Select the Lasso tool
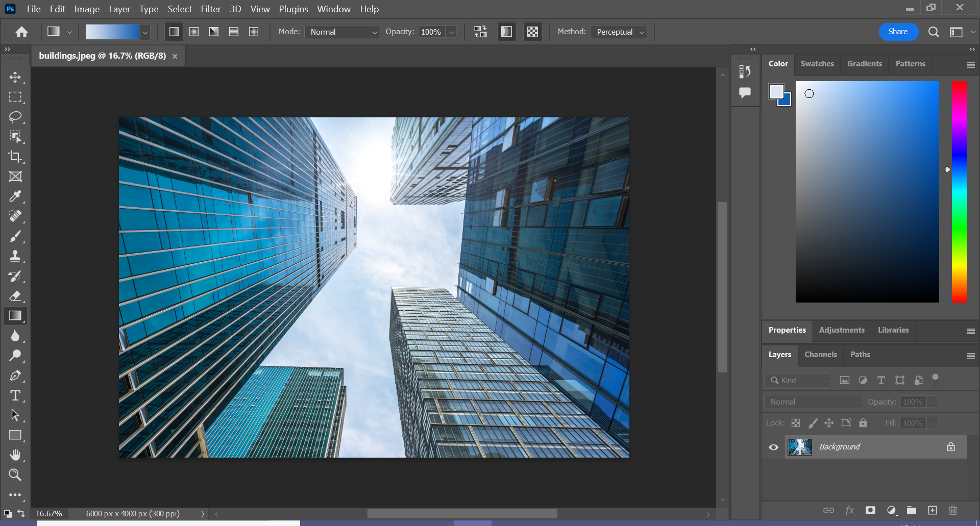The image size is (980, 526). [x=15, y=117]
